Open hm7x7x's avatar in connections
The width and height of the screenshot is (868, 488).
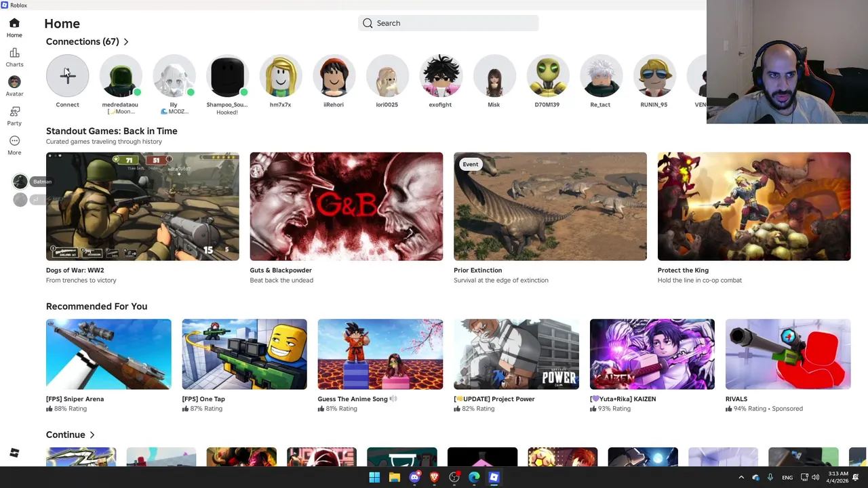[280, 76]
